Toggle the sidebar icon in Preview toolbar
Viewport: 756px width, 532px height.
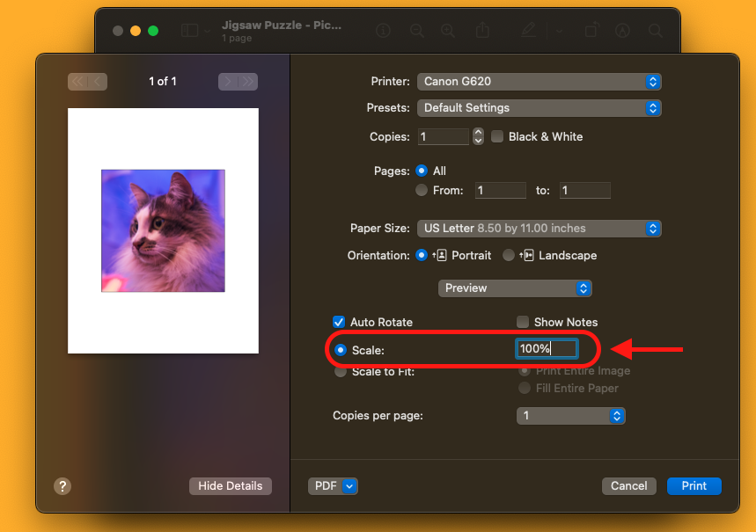tap(189, 31)
